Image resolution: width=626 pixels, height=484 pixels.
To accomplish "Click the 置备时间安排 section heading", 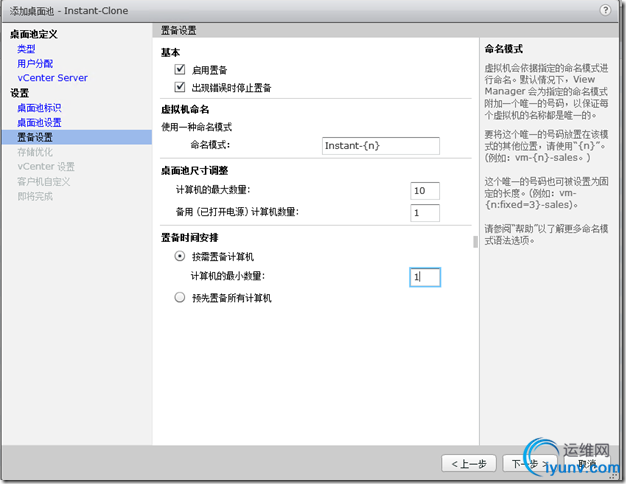I will 190,238.
